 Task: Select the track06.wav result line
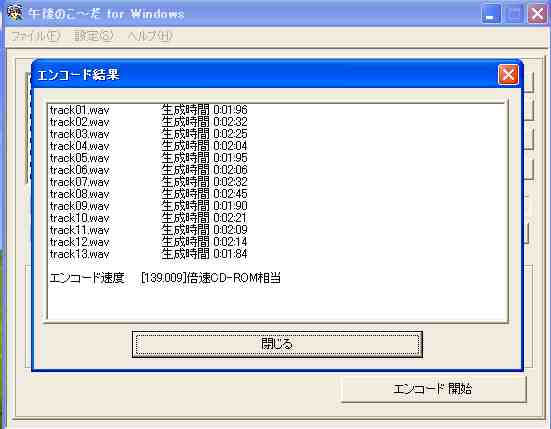click(148, 170)
